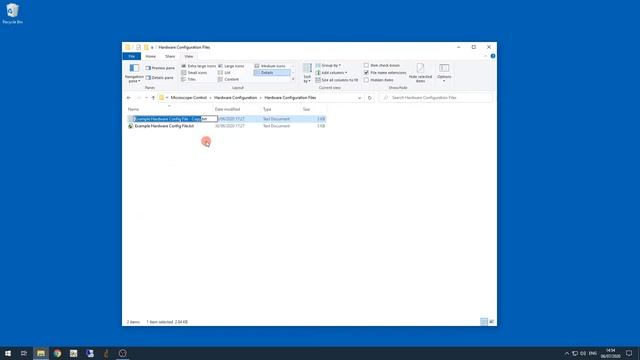Open Task View on the taskbar
The image size is (640, 360).
24,353
